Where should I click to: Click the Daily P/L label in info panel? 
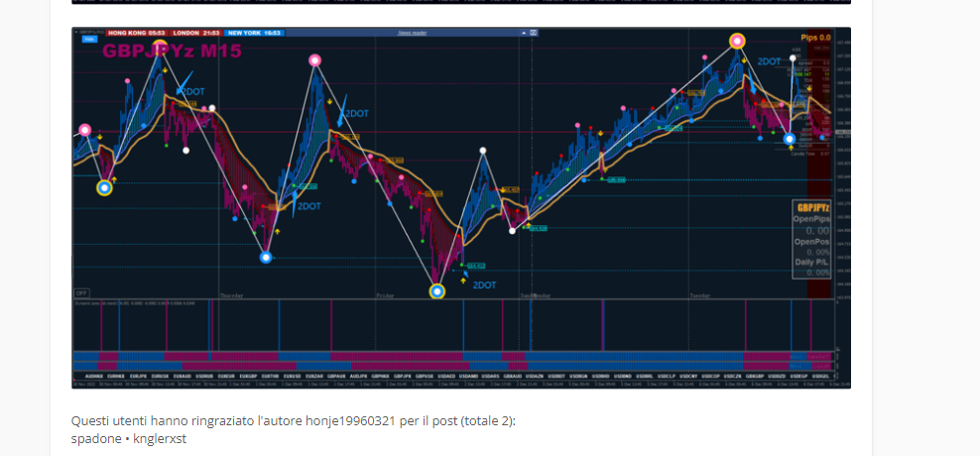tap(812, 262)
